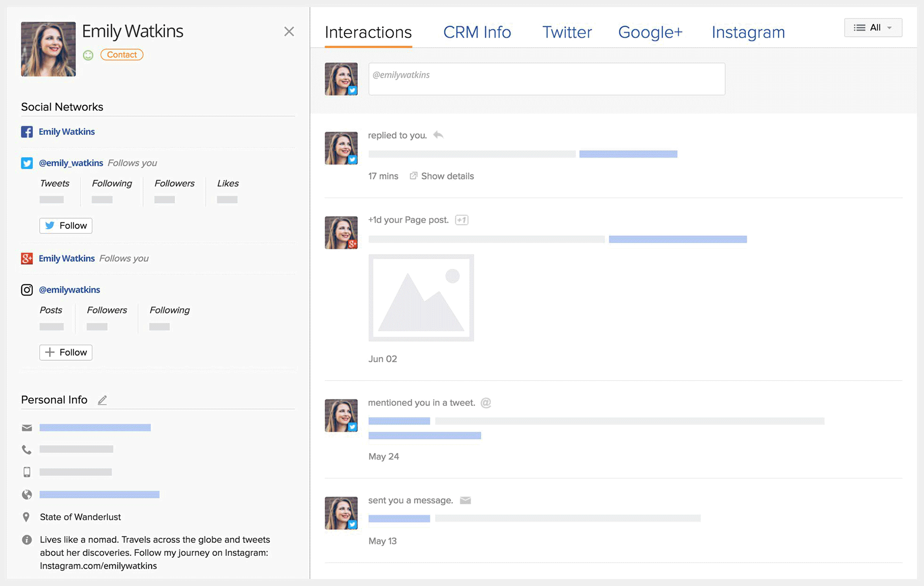This screenshot has height=586, width=924.
Task: Click the orange Contact label
Action: click(122, 55)
